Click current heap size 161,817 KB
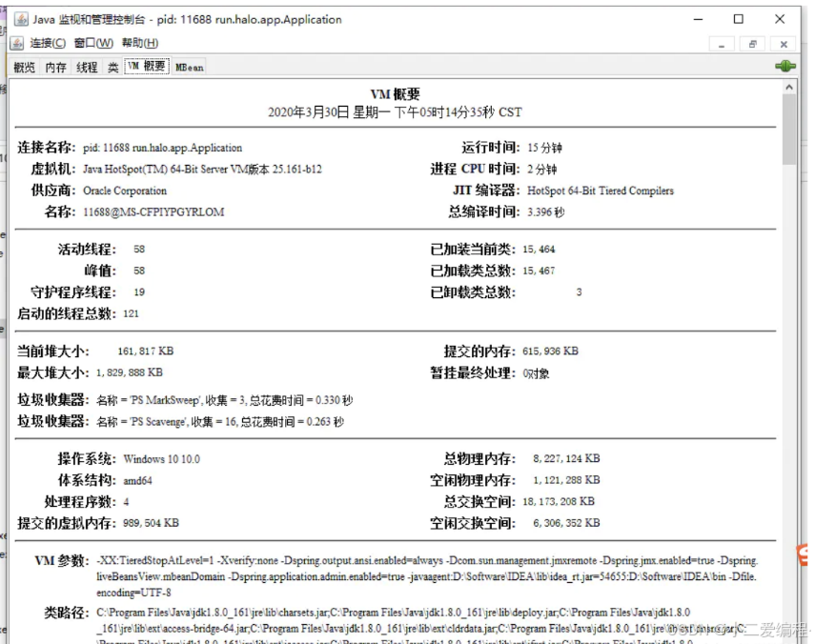This screenshot has height=644, width=815. pos(146,352)
